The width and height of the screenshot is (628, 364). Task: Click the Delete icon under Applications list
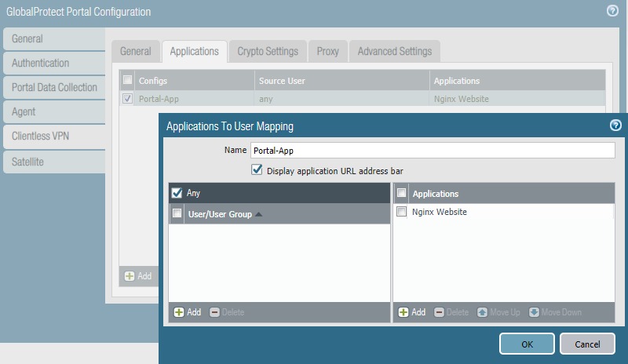440,312
